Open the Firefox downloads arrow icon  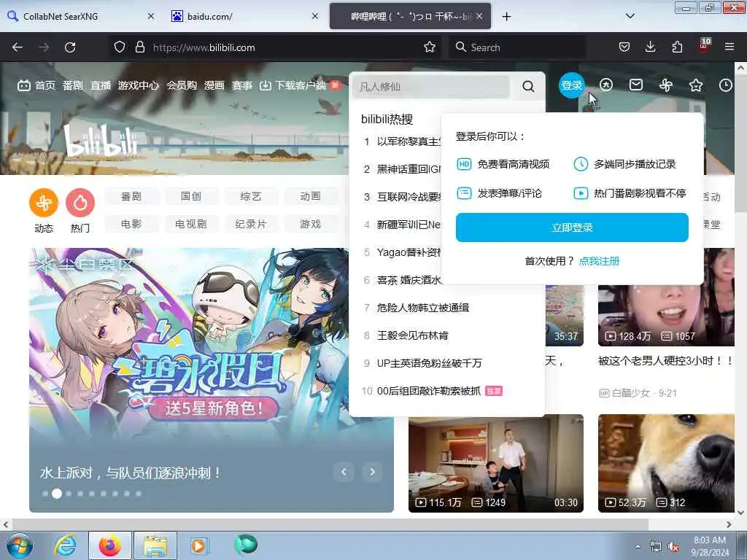click(x=650, y=47)
